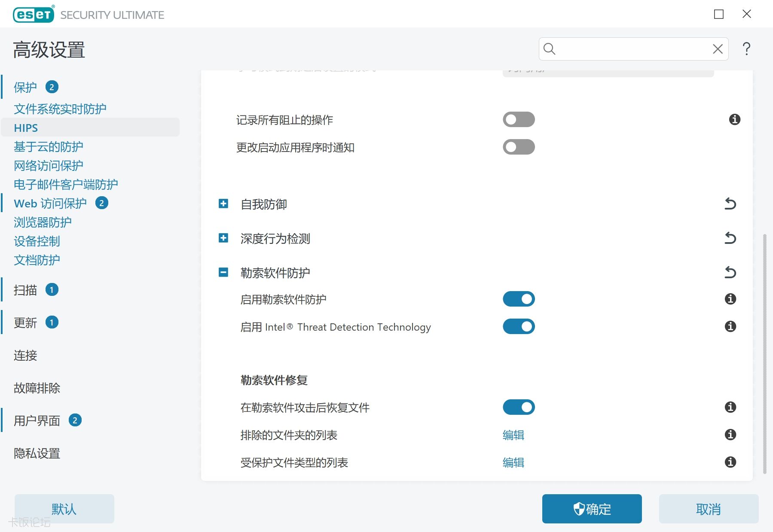Click inside the search input field
The image size is (773, 532).
click(632, 49)
